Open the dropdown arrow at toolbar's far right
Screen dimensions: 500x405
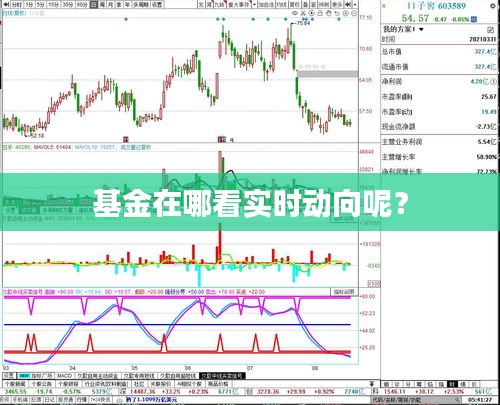tap(355, 5)
